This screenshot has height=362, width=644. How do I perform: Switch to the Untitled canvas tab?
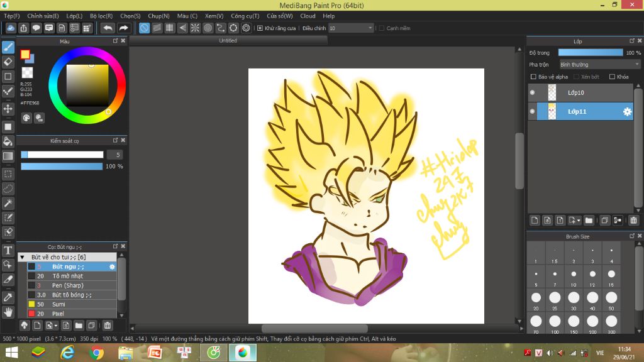coord(228,41)
